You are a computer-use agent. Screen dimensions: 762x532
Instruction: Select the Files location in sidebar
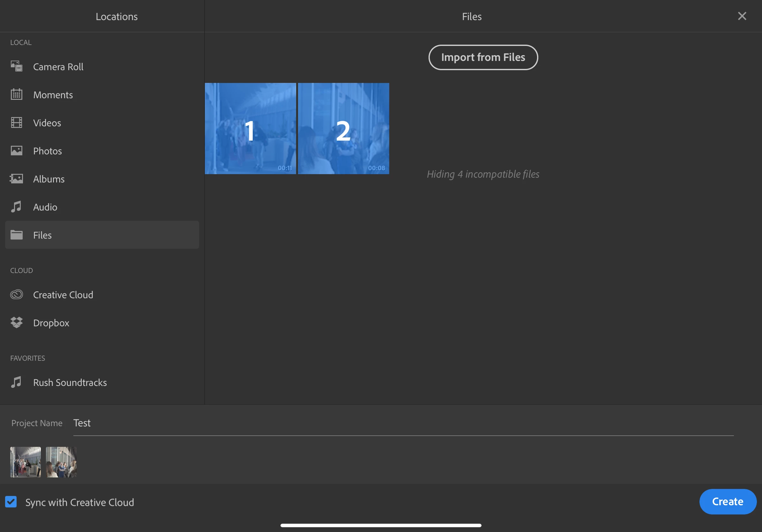point(102,235)
